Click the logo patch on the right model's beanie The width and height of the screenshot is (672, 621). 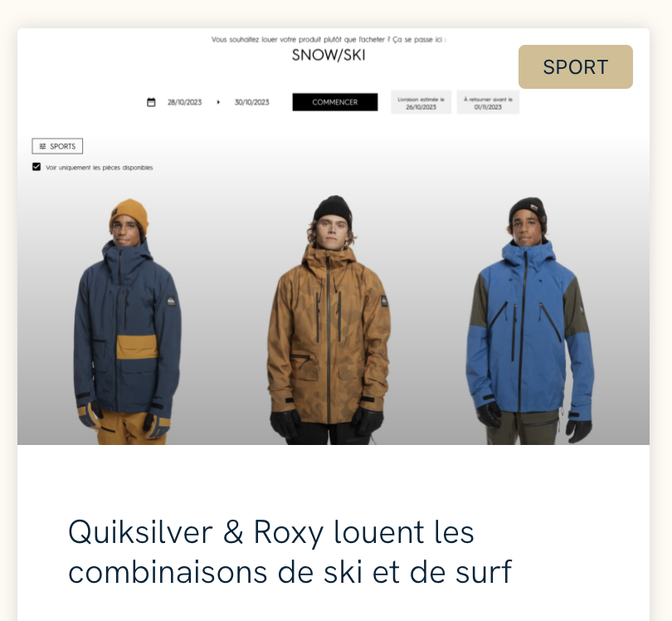tap(534, 208)
